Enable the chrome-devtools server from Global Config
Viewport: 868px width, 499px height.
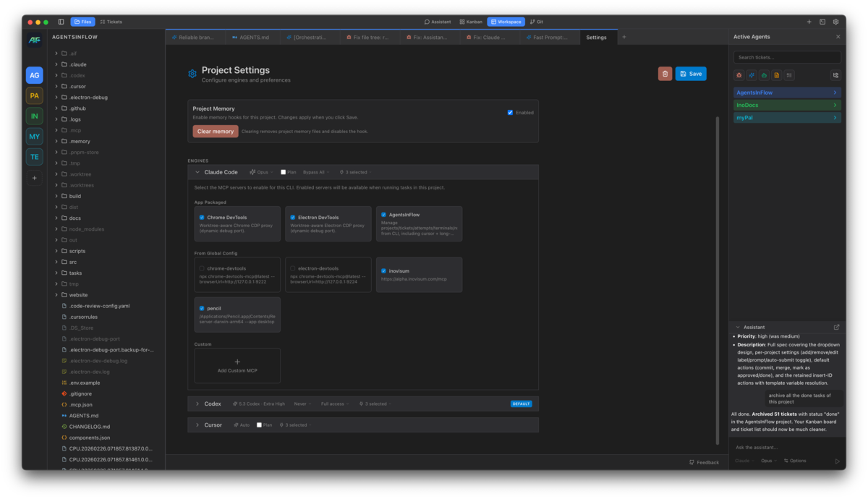click(200, 268)
